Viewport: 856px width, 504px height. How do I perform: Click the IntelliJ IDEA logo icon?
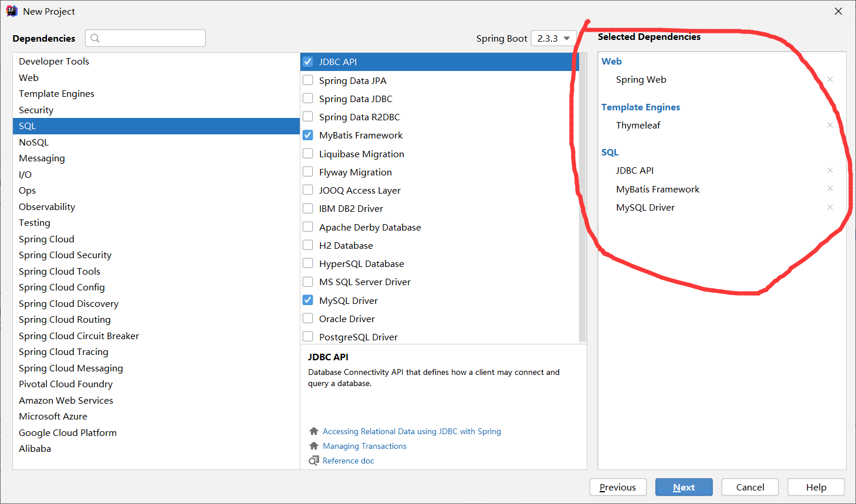[x=12, y=11]
